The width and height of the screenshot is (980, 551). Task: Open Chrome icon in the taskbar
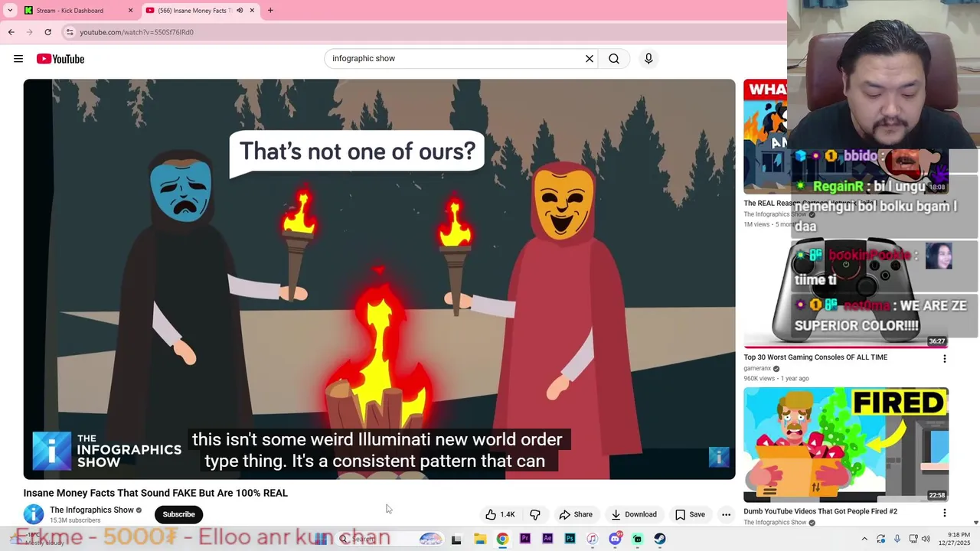(x=502, y=539)
